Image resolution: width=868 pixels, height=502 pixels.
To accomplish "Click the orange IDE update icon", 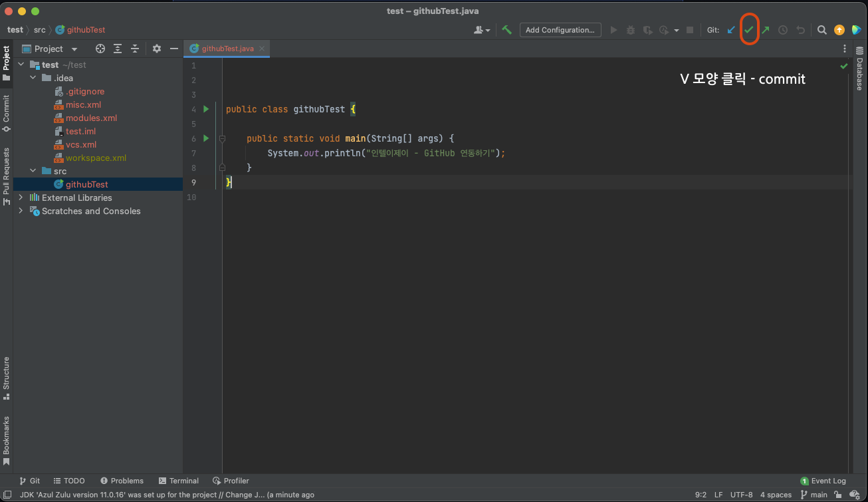I will pyautogui.click(x=839, y=30).
